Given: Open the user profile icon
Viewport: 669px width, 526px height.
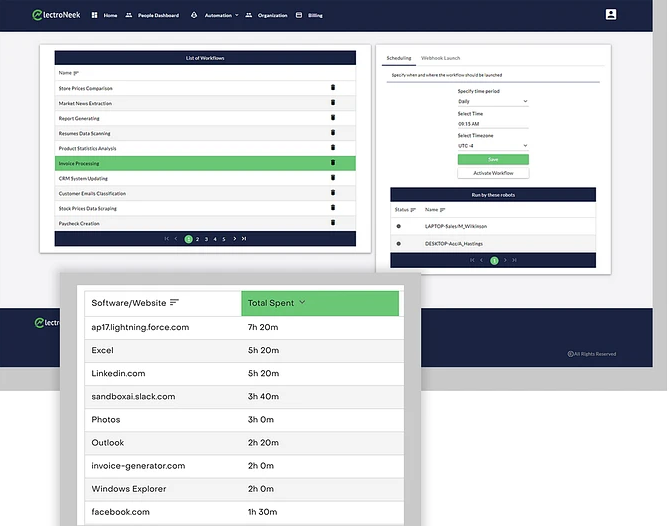Looking at the screenshot, I should point(611,15).
